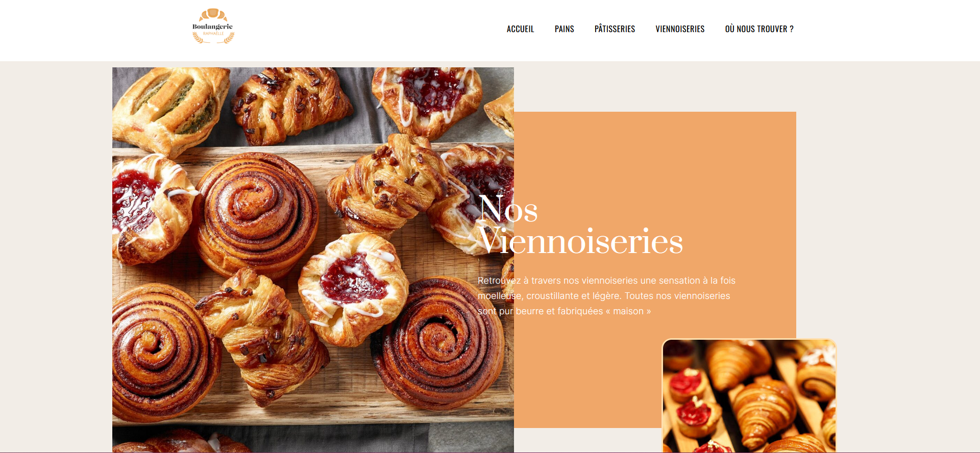Screen dimensions: 980x453
Task: Click the Nos Viennoiseries heading
Action: 580,225
